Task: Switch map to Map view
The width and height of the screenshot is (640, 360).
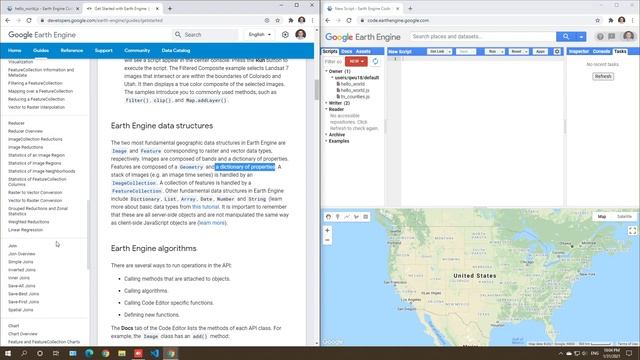Action: click(x=602, y=217)
